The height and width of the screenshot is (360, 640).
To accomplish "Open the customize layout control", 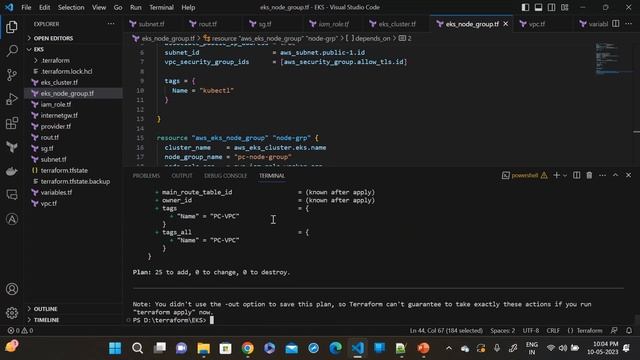I will click(x=564, y=7).
